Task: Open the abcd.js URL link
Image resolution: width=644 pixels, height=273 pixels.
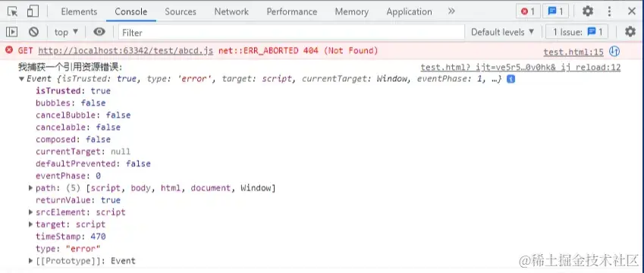Action: (x=126, y=51)
